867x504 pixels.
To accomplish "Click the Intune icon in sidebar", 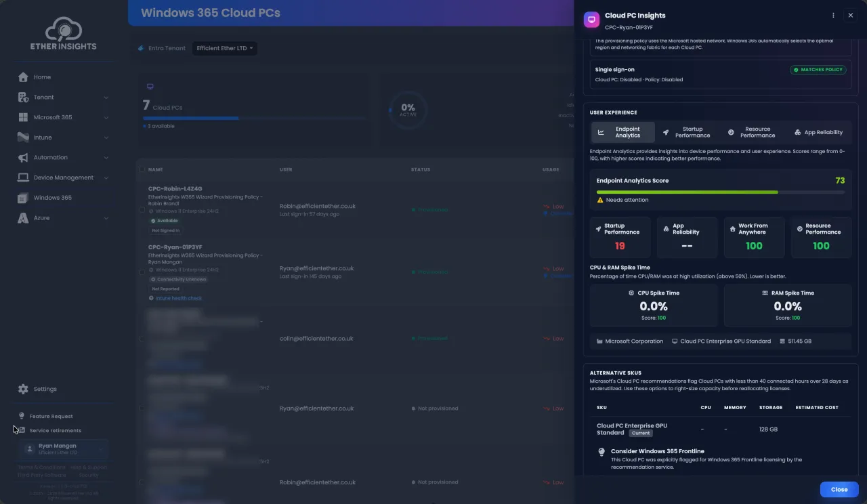I will click(23, 138).
